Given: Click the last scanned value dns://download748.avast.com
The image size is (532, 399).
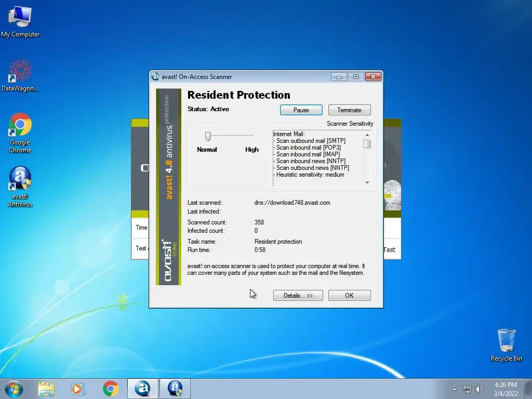Looking at the screenshot, I should coord(292,203).
